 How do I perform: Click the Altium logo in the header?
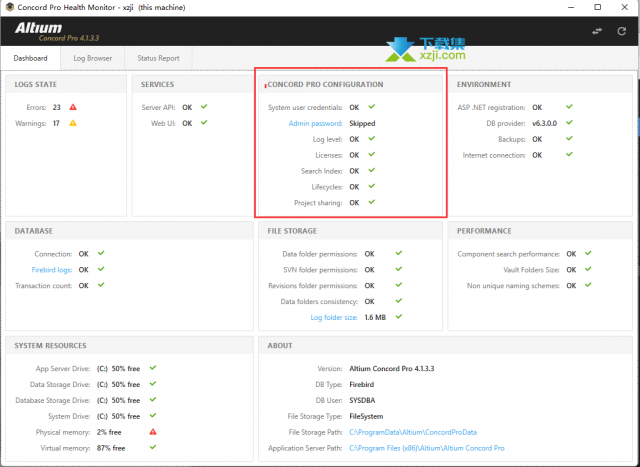[x=38, y=28]
